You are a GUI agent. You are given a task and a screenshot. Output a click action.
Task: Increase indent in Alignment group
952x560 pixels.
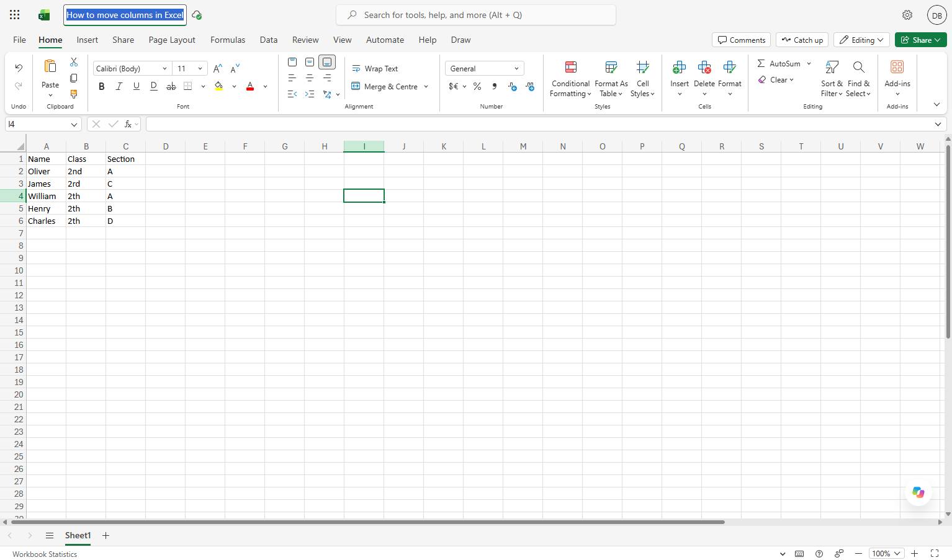point(310,94)
